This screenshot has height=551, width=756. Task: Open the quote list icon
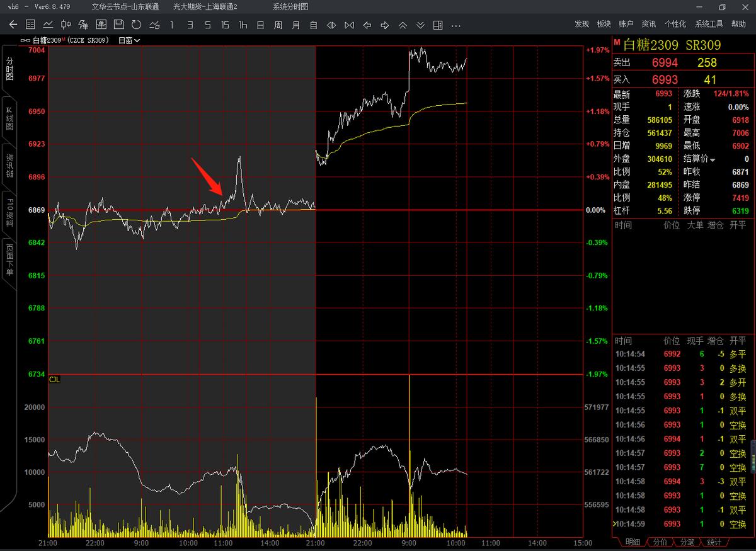30,25
